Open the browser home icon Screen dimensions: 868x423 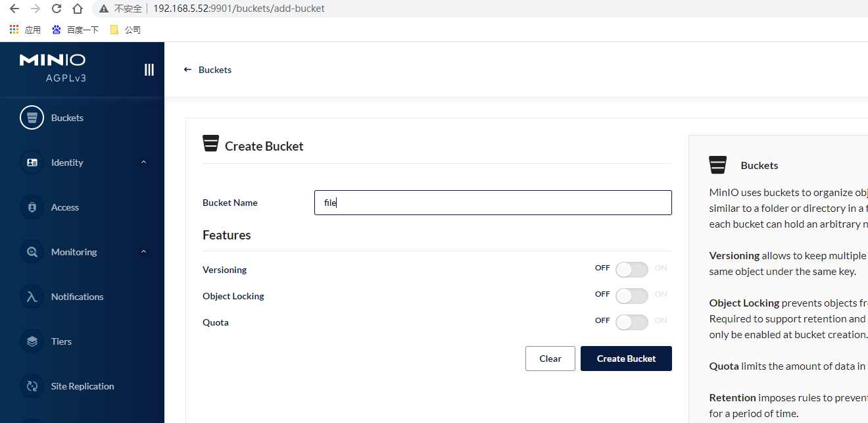(78, 9)
